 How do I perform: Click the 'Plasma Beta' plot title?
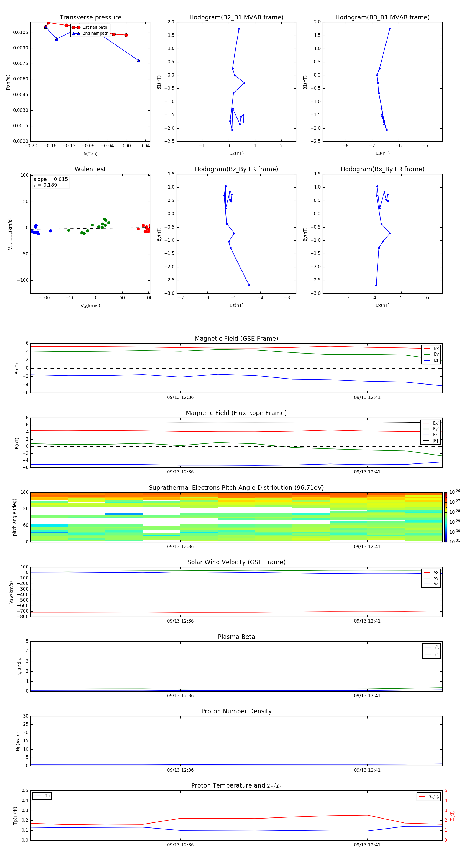[236, 637]
